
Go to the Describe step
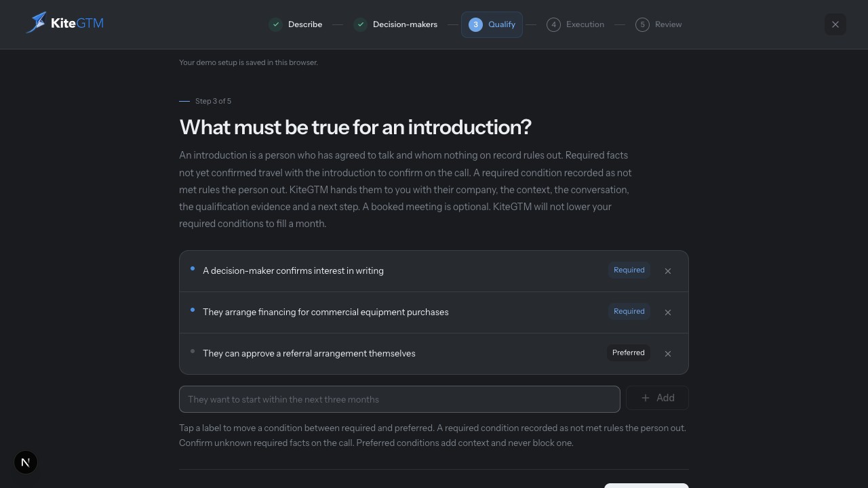[296, 24]
